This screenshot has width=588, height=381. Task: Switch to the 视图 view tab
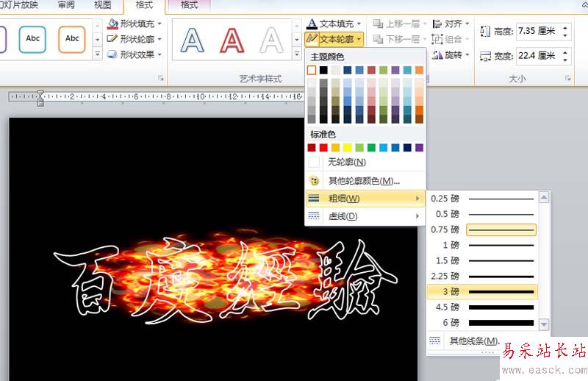[102, 5]
